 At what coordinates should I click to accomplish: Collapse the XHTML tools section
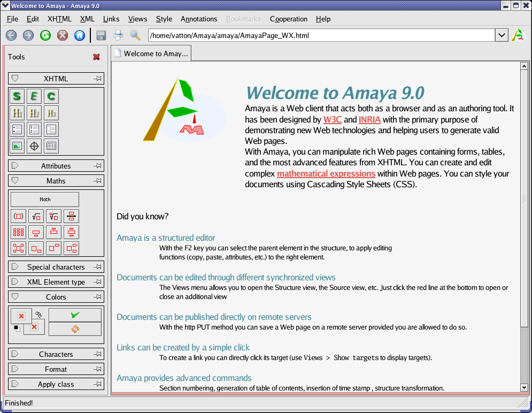pos(15,79)
